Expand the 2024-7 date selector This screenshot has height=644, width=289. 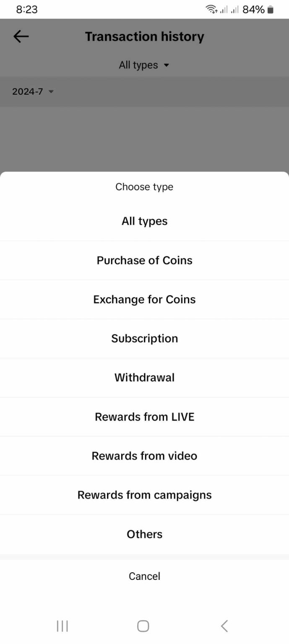[x=34, y=91]
